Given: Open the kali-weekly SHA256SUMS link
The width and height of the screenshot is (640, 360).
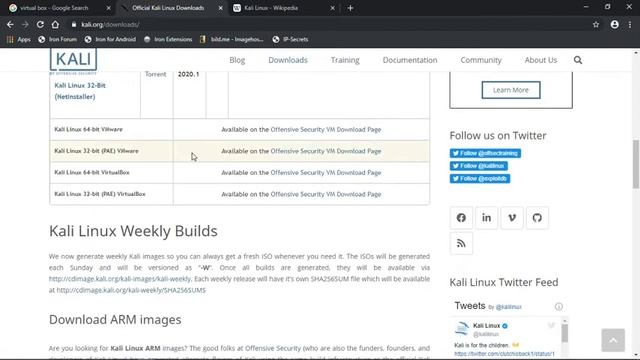Looking at the screenshot, I should point(131,290).
